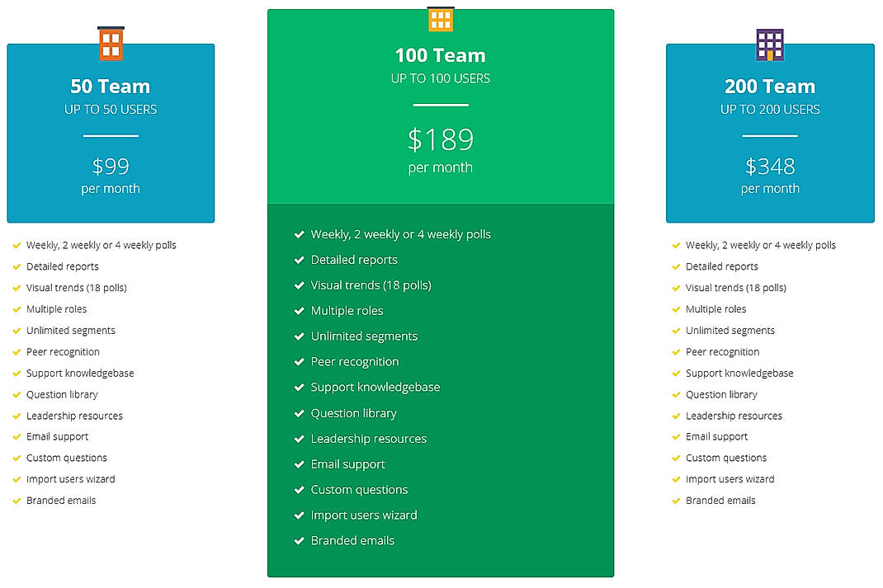Click the checkmark next to Question library in 100 Team
This screenshot has width=883, height=588.
(299, 413)
